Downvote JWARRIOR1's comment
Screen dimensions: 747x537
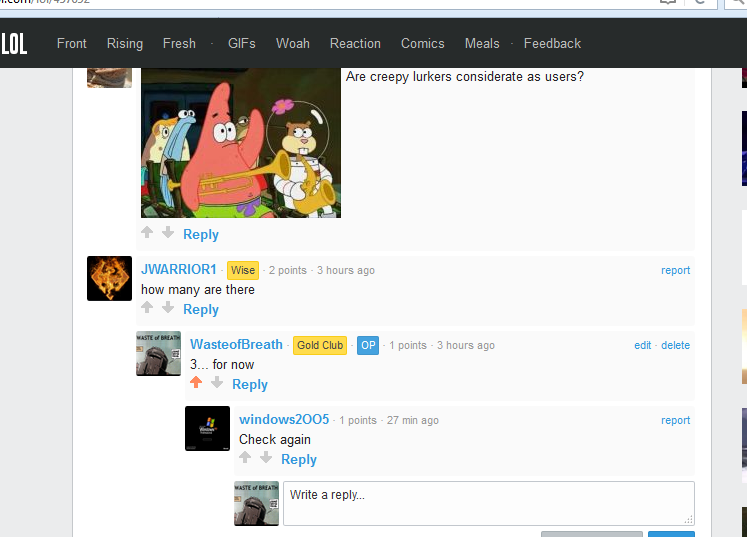tap(168, 307)
